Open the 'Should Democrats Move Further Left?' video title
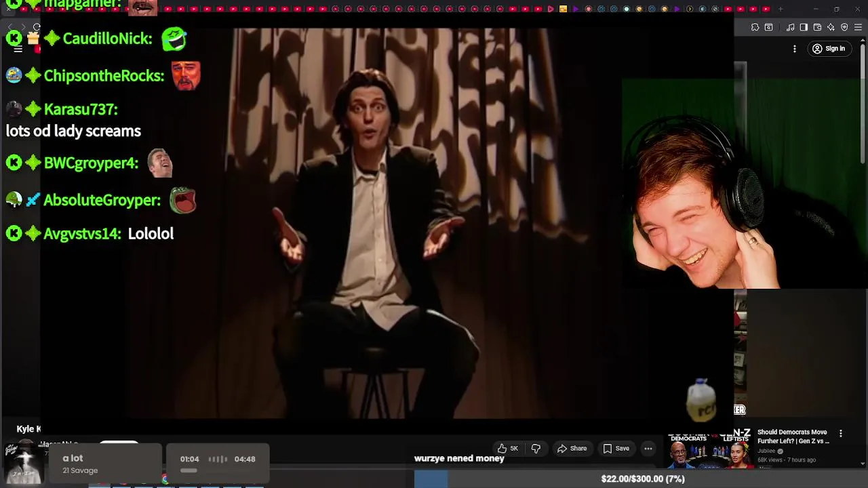Screen dimensions: 868x488 pyautogui.click(x=793, y=436)
